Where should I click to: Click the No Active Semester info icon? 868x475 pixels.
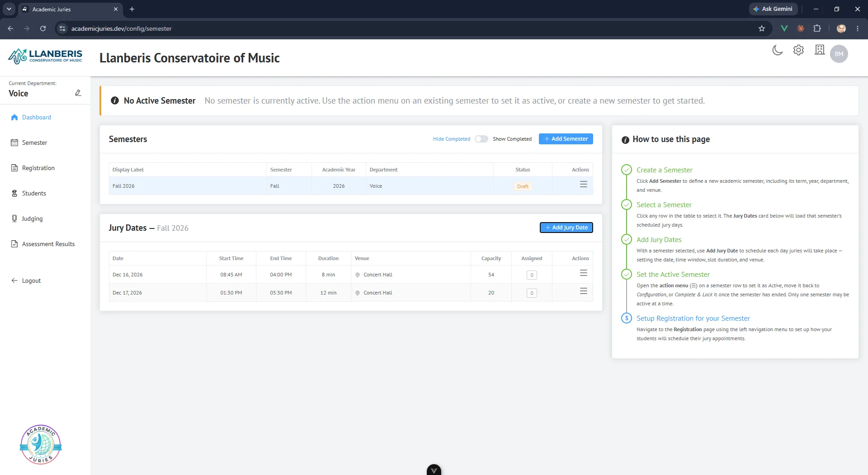click(x=115, y=100)
